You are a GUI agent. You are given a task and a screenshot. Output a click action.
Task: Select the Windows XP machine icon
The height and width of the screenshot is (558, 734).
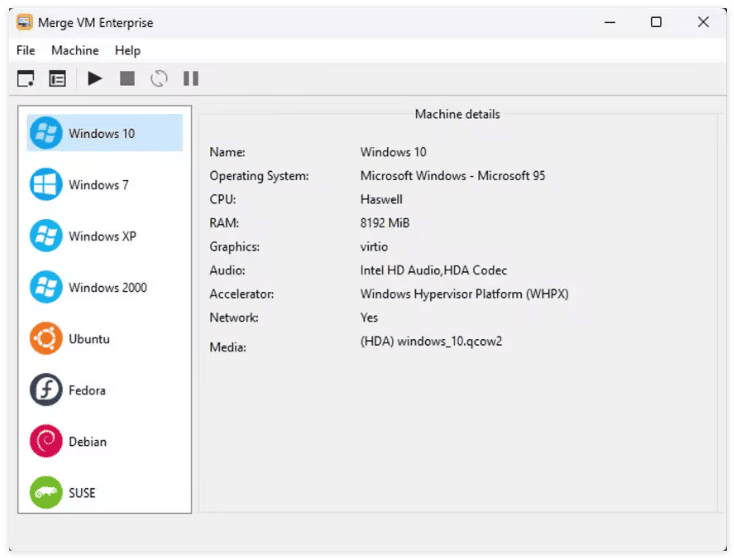tap(46, 235)
